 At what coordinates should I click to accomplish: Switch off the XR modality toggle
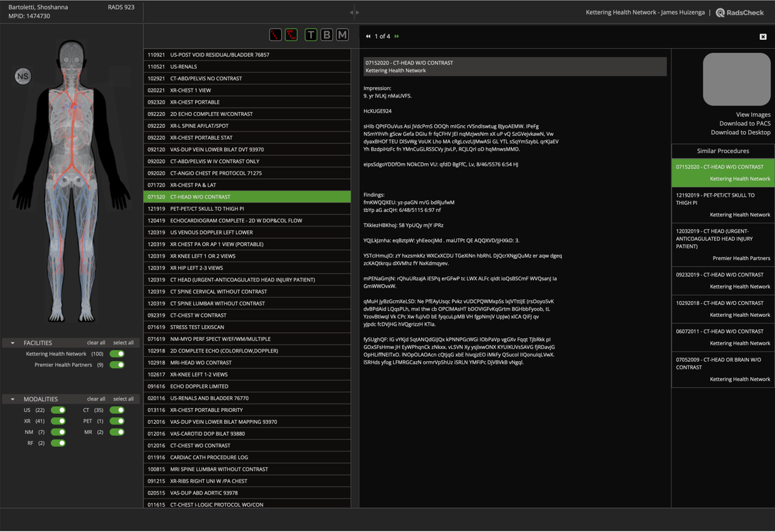point(58,421)
